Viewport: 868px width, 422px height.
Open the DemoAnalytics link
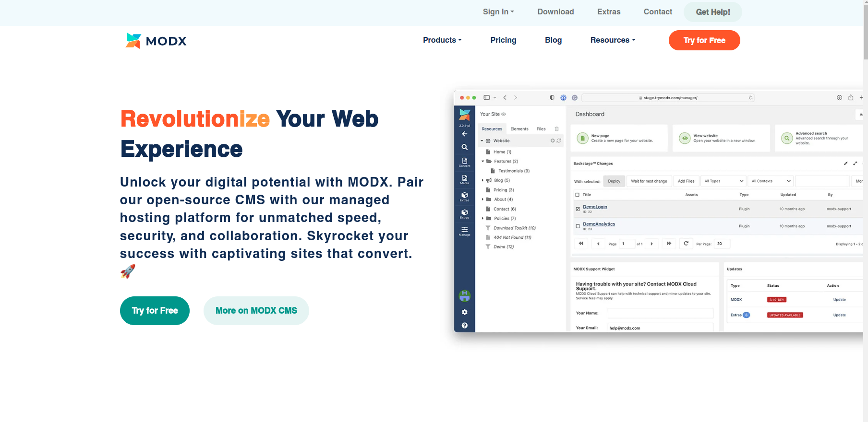(x=599, y=224)
